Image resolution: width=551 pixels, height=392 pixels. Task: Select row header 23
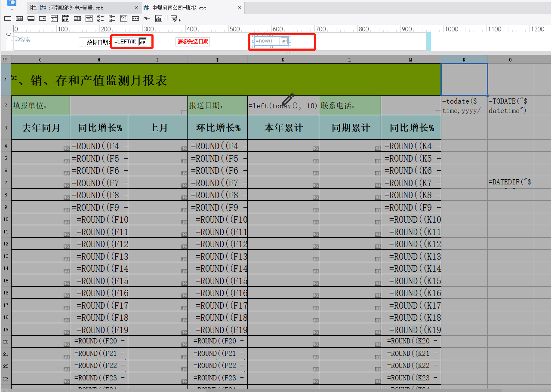[6, 378]
